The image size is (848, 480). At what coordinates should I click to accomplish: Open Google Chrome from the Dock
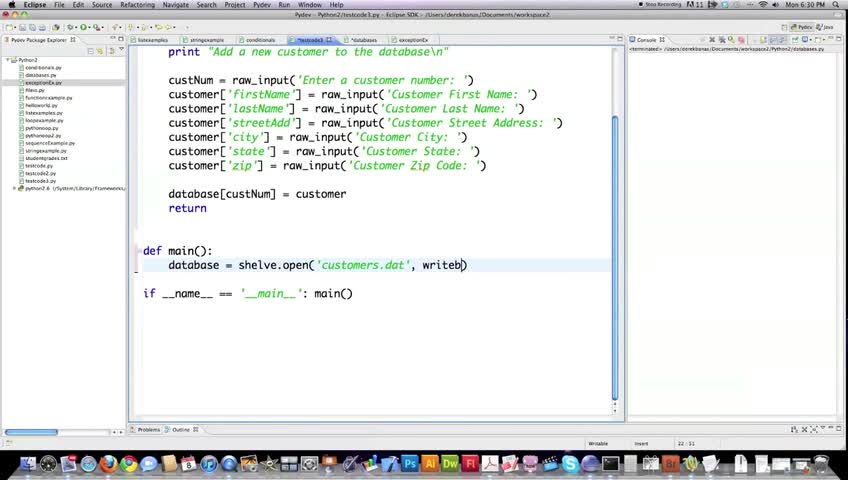coord(129,464)
